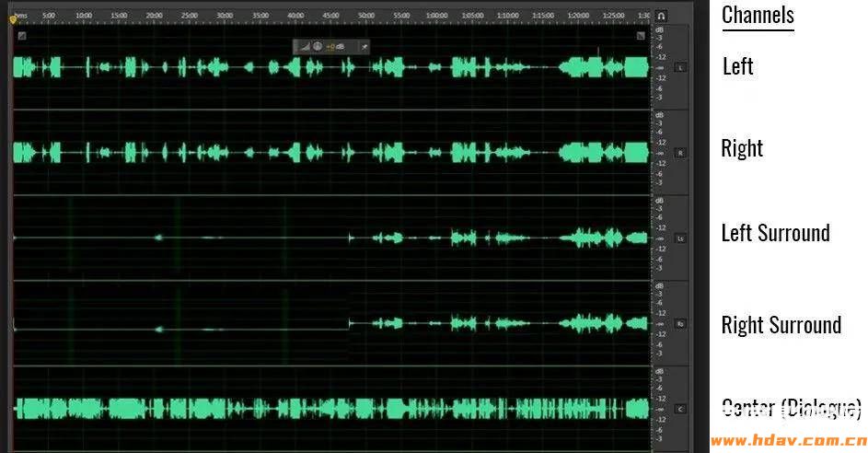
Task: Click the 45:00 mark on the time ruler
Action: click(331, 16)
